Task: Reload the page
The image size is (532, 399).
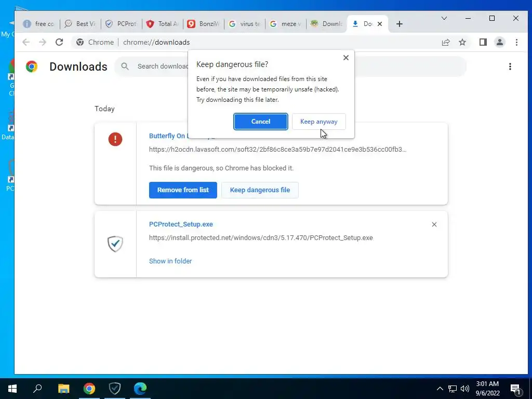Action: 59,42
